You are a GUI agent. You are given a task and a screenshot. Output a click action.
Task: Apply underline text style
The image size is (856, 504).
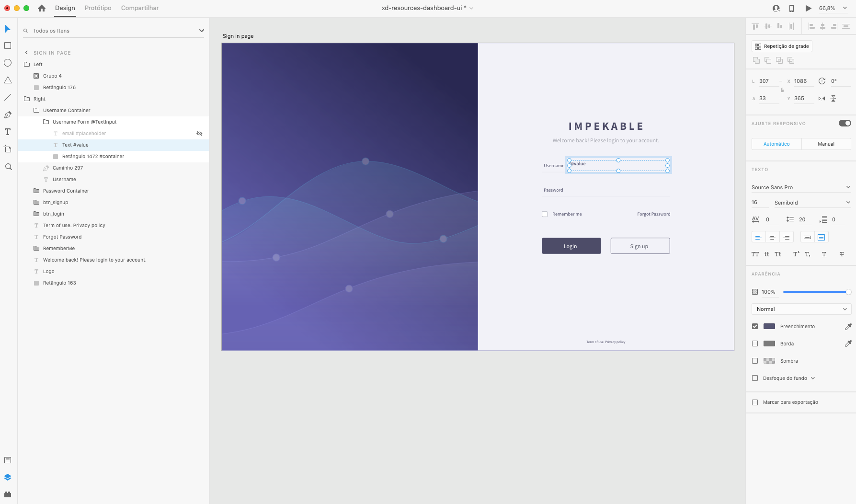tap(824, 254)
